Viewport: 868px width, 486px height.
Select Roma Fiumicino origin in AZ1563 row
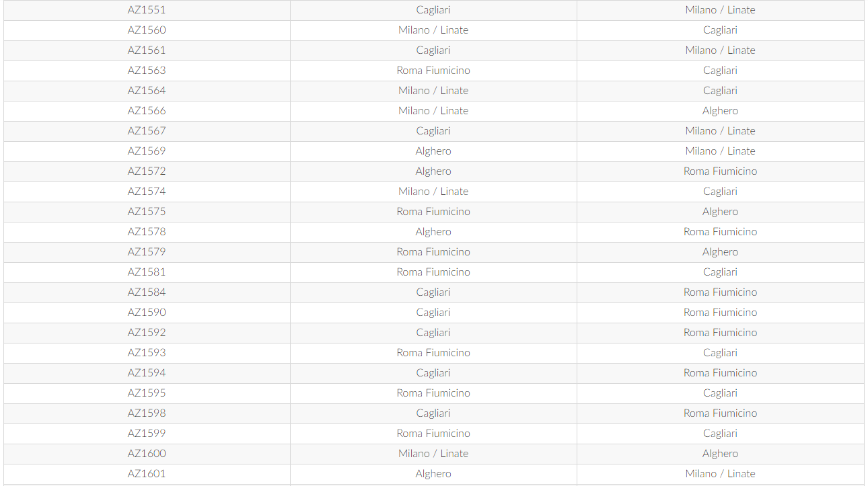(433, 71)
